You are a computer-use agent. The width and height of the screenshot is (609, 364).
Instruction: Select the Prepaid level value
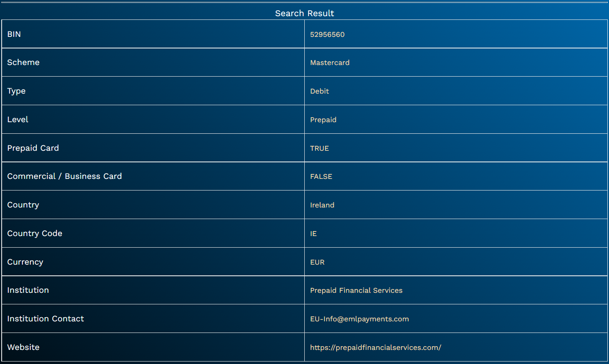coord(323,120)
